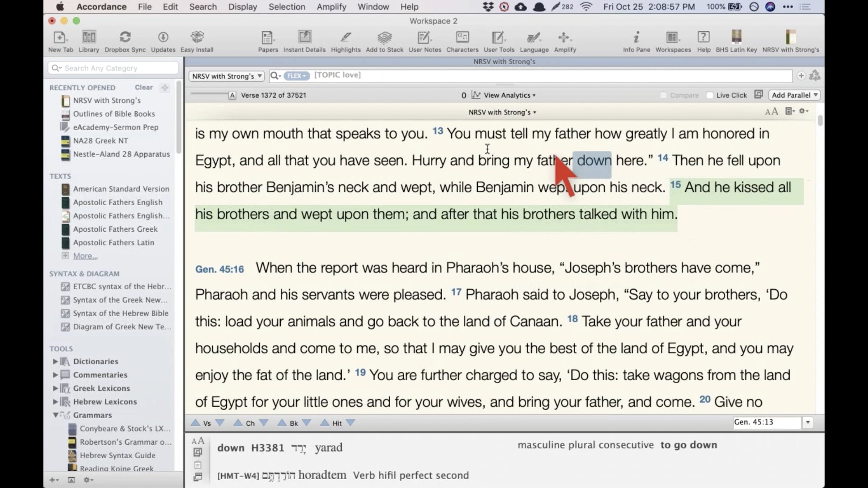Expand the Commentaries category
The width and height of the screenshot is (868, 488).
tap(55, 375)
